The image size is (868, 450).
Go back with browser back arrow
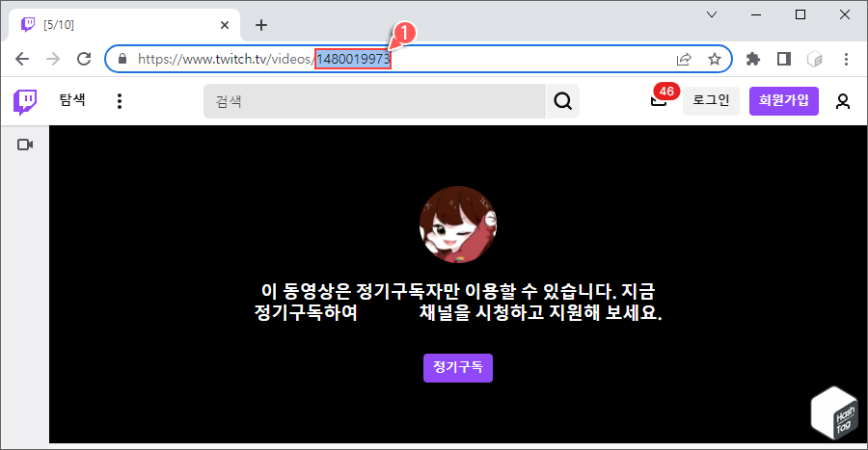click(22, 59)
